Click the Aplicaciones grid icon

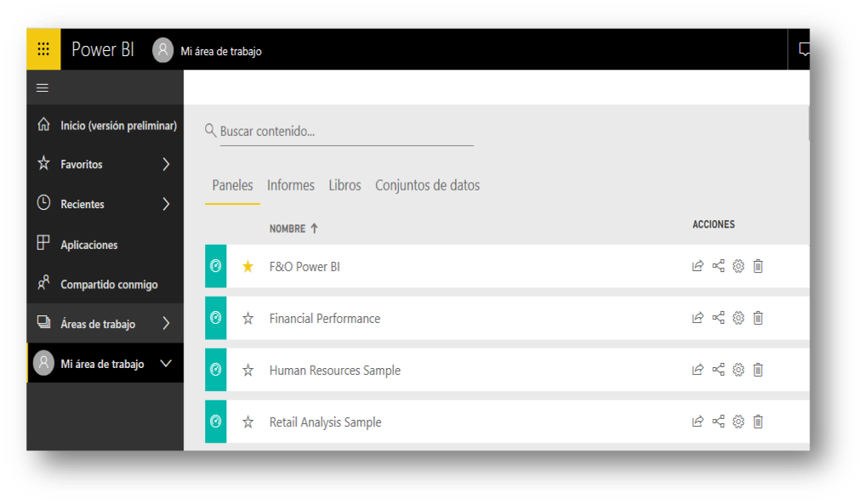tap(43, 243)
